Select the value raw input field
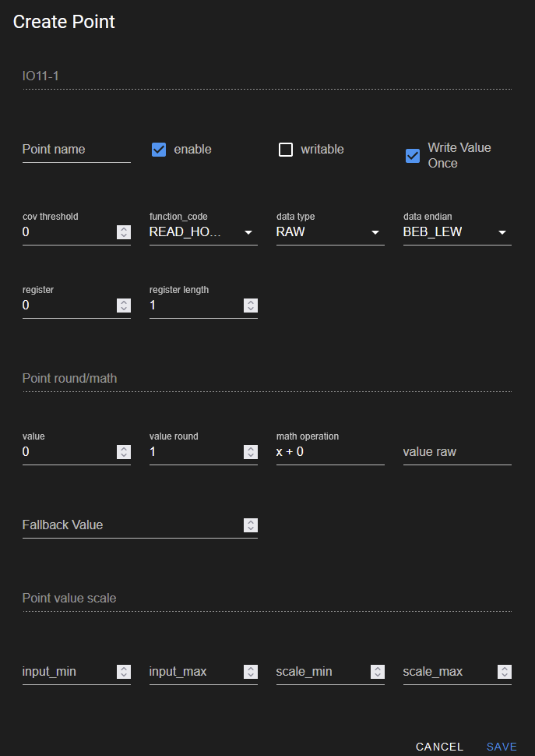 point(457,452)
